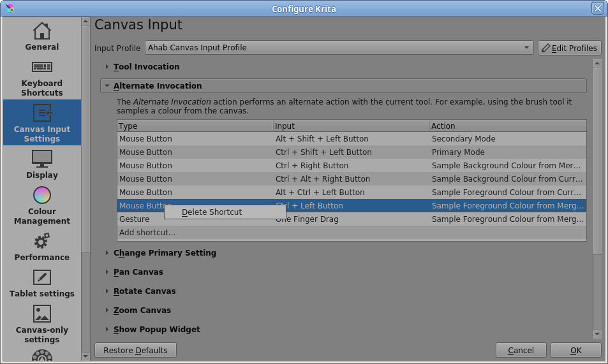Expand the Show Popup Widget section
Viewport: 608px width, 364px height.
click(107, 329)
